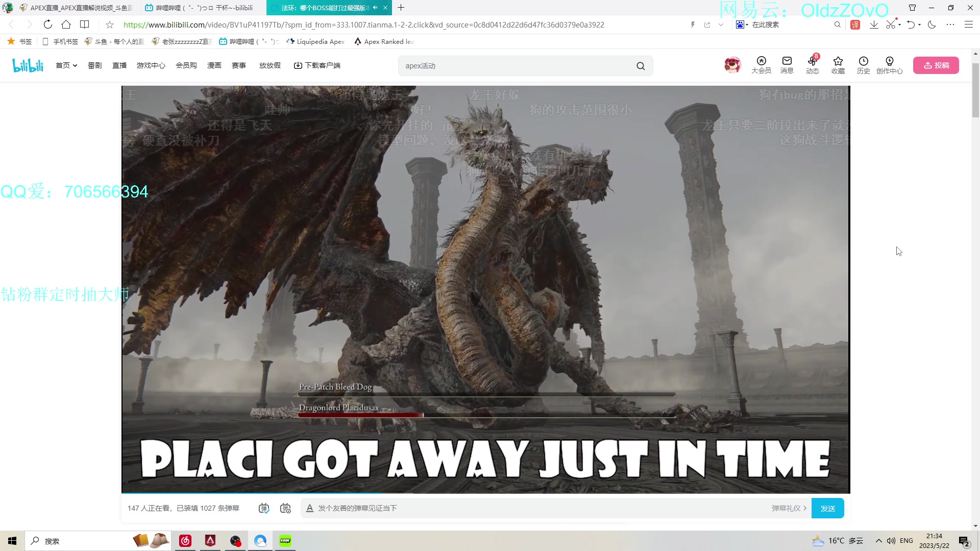Open reading mode book icon
This screenshot has height=551, width=980.
tap(85, 24)
